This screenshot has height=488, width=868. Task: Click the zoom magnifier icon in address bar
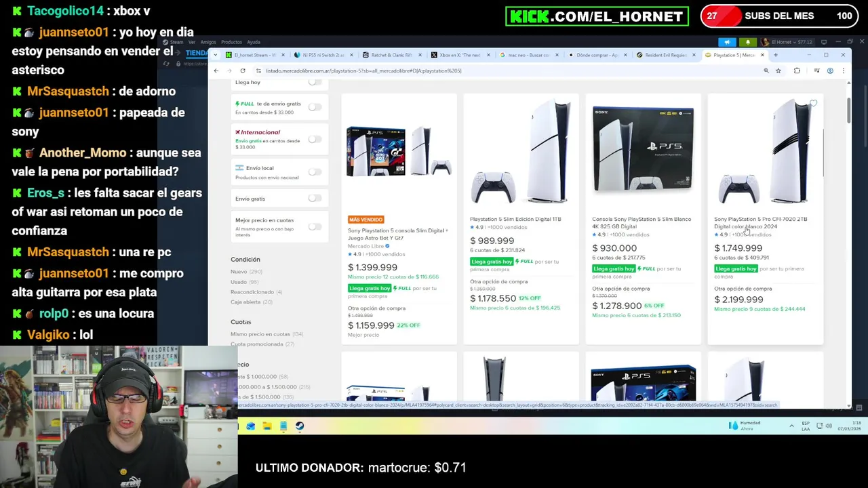tap(766, 70)
